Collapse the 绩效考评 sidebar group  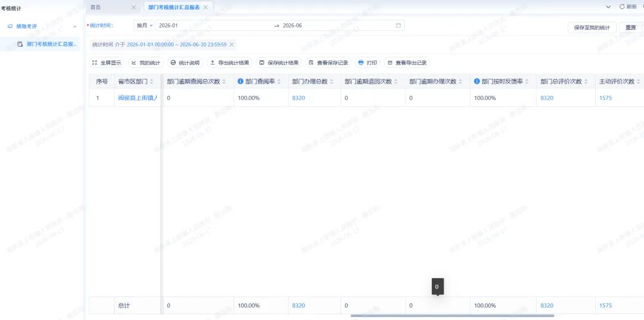click(75, 27)
